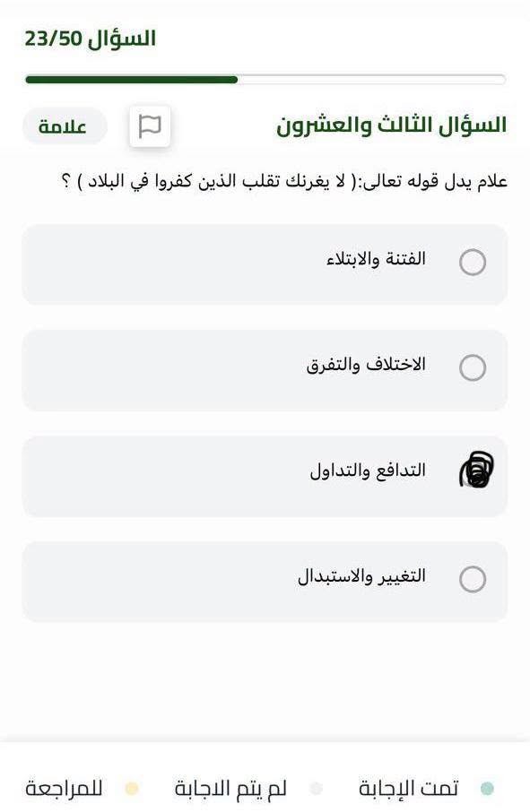Viewport: 530px width, 812px height.
Task: Select radio button for التغيير والاستبدال
Action: tap(472, 579)
